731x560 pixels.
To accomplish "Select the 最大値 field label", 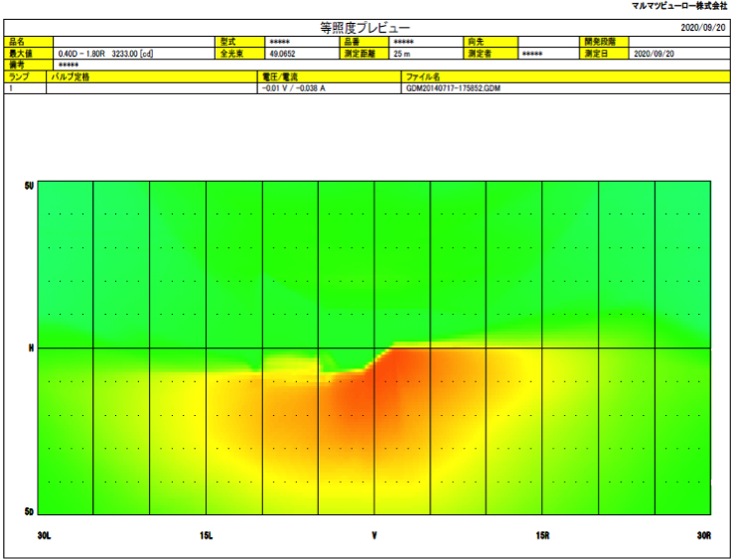I will pyautogui.click(x=21, y=54).
